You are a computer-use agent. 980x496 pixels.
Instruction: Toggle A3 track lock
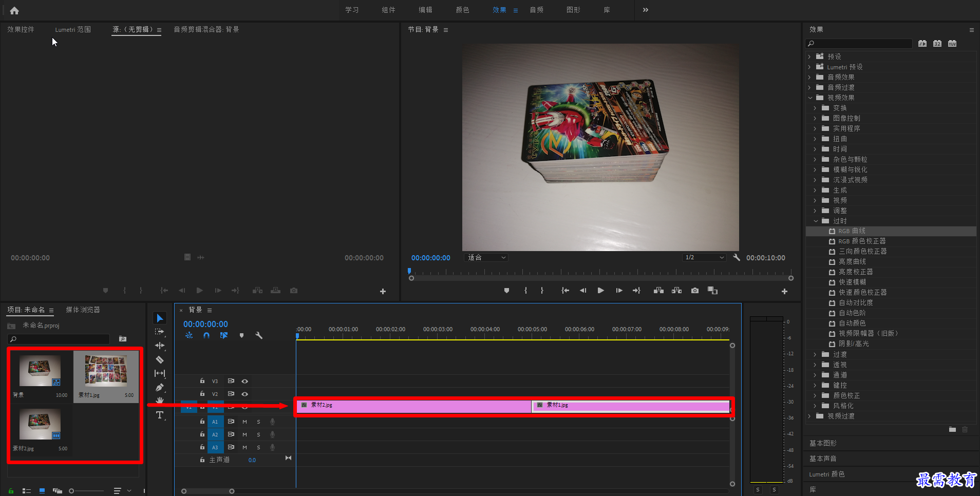click(x=202, y=447)
